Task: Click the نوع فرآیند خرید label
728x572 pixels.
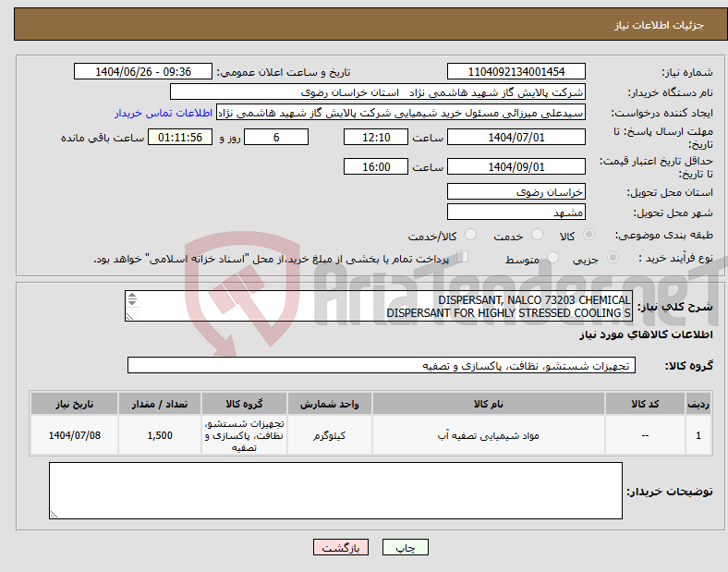Action: 675,258
